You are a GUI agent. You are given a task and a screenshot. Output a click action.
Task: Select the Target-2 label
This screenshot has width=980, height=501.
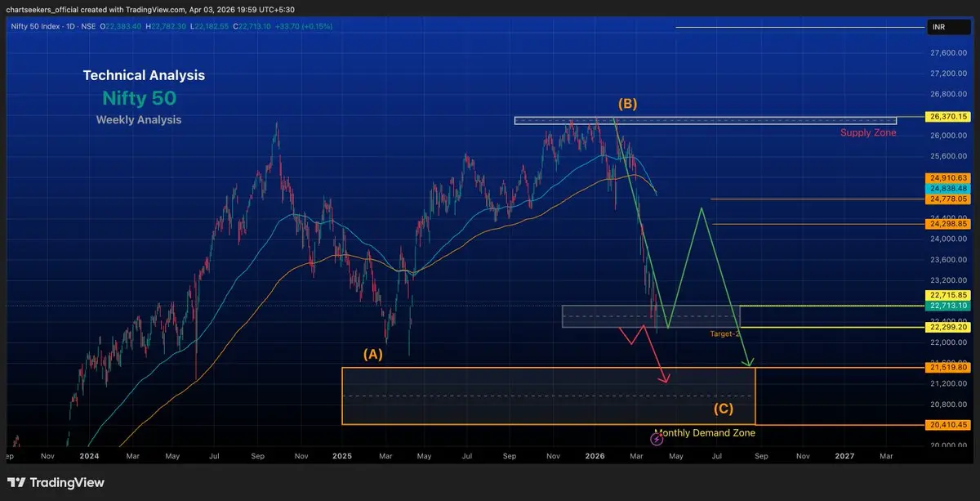(724, 333)
